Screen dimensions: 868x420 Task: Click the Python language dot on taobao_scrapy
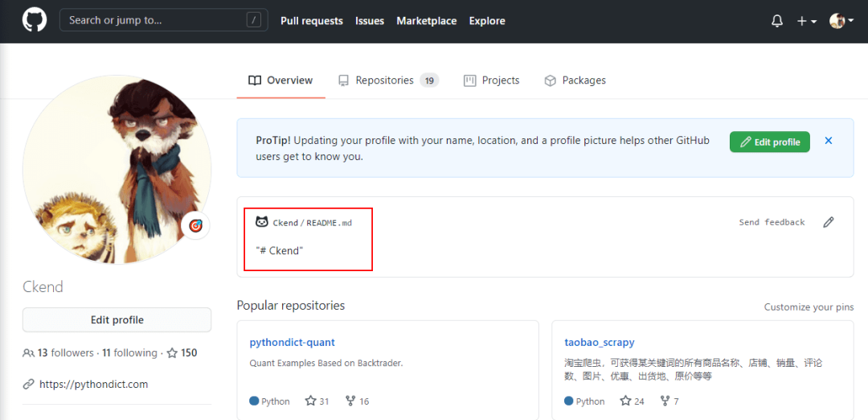[569, 401]
